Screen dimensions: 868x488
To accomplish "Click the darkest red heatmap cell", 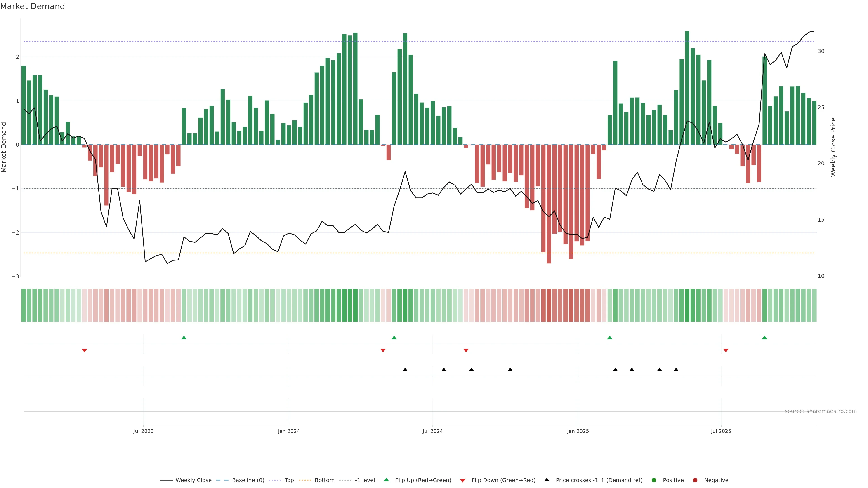I will tap(549, 305).
